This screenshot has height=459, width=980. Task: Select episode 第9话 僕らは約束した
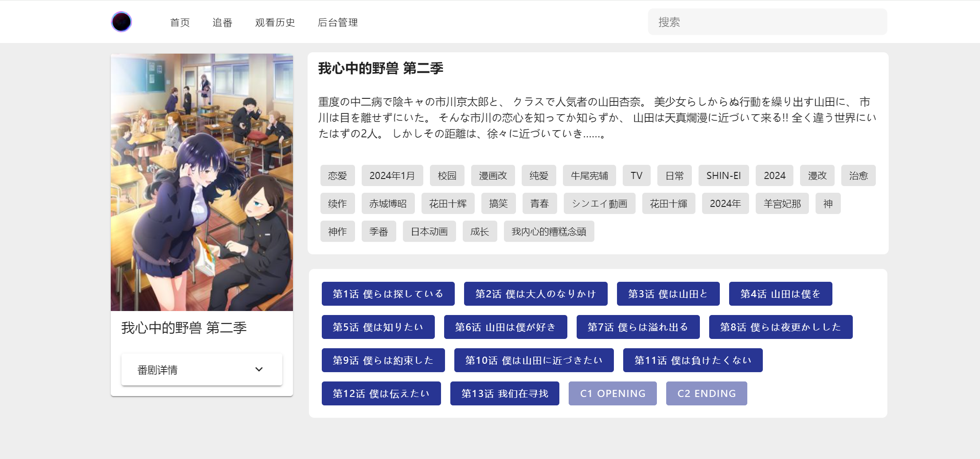tap(383, 360)
